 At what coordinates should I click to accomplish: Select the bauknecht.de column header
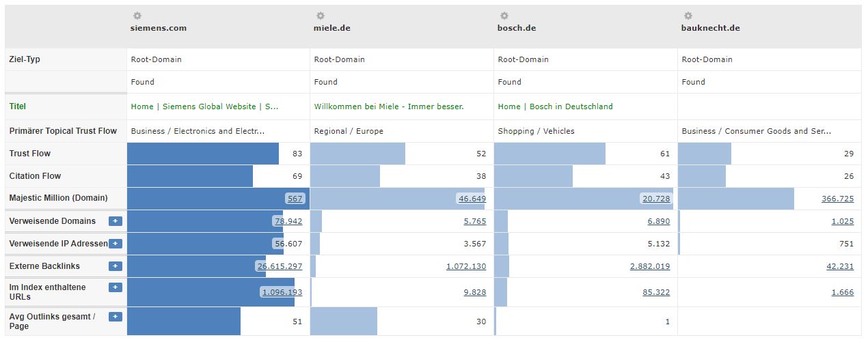click(x=710, y=28)
